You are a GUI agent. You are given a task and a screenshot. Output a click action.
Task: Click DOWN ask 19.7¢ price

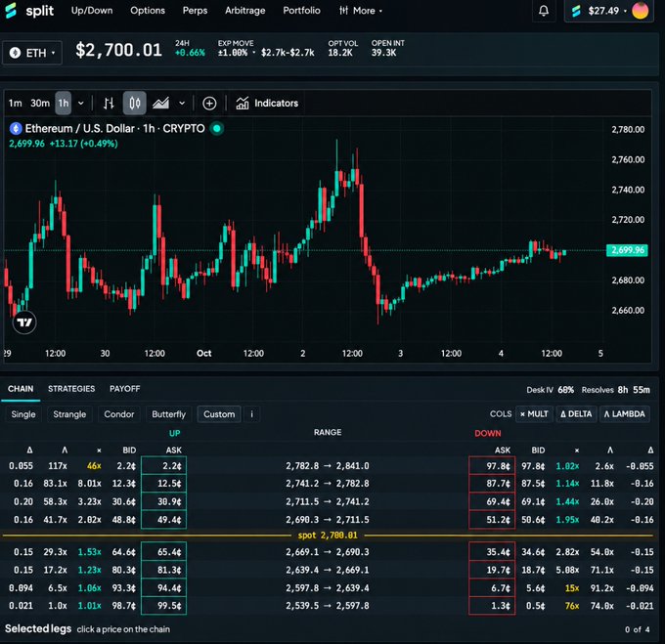pos(492,570)
